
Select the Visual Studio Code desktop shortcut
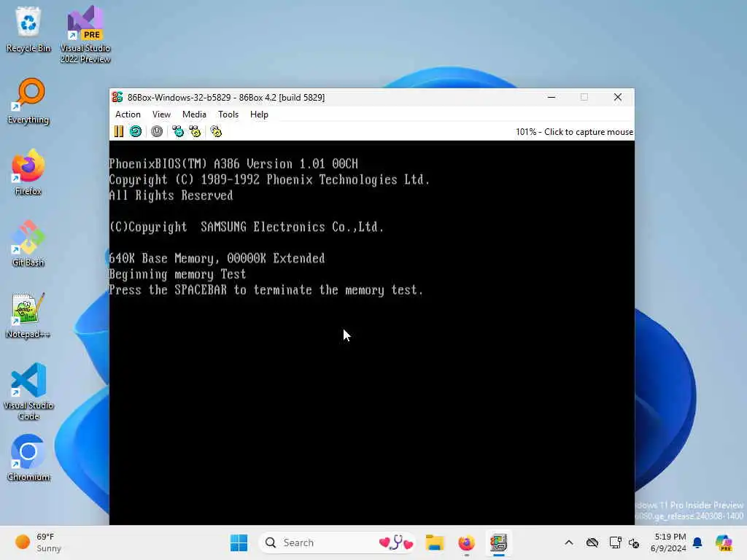click(x=28, y=392)
